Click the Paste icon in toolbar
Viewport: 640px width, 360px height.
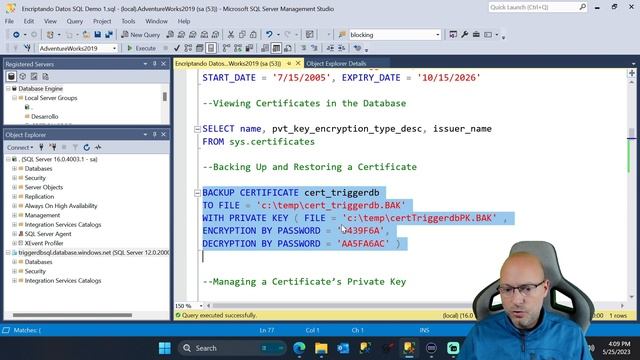click(253, 35)
